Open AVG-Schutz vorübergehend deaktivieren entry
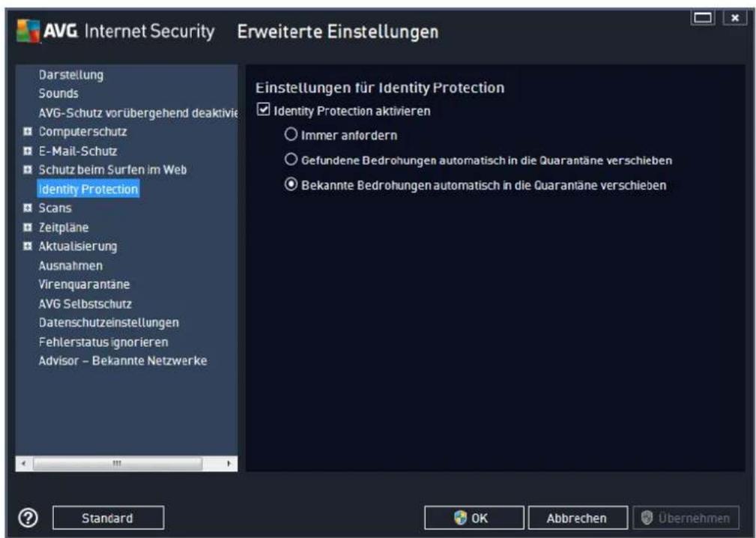 click(x=138, y=113)
